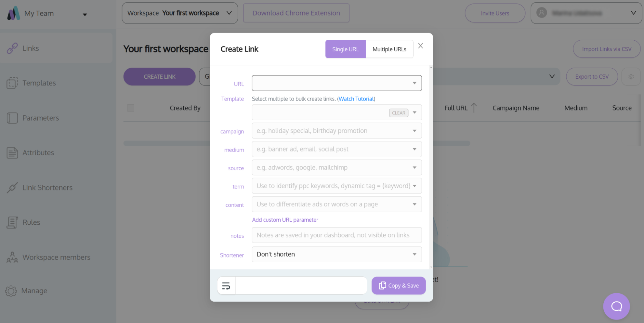Open the Attributes sidebar icon
Screen dimensions: 644x323
coord(12,153)
